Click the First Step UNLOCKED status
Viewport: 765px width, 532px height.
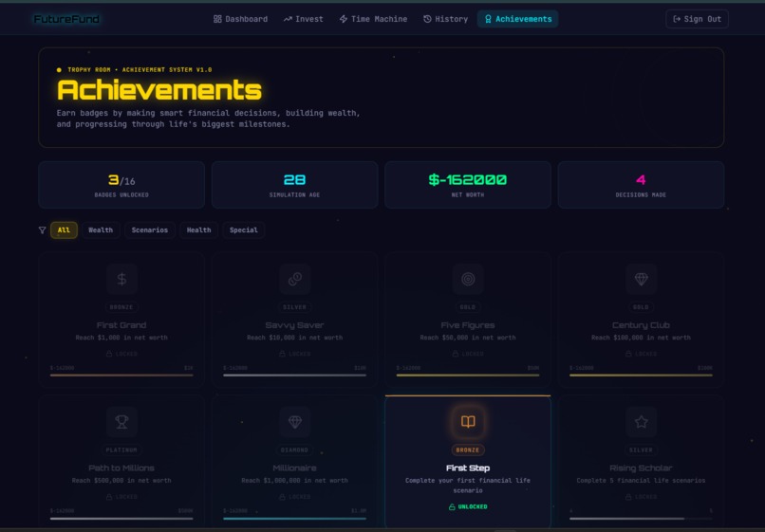(x=468, y=506)
